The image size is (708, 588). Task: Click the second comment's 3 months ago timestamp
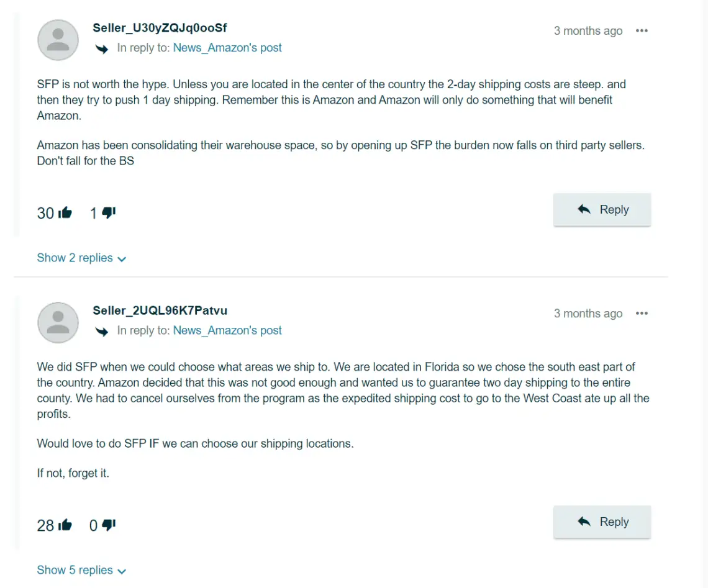pos(588,314)
